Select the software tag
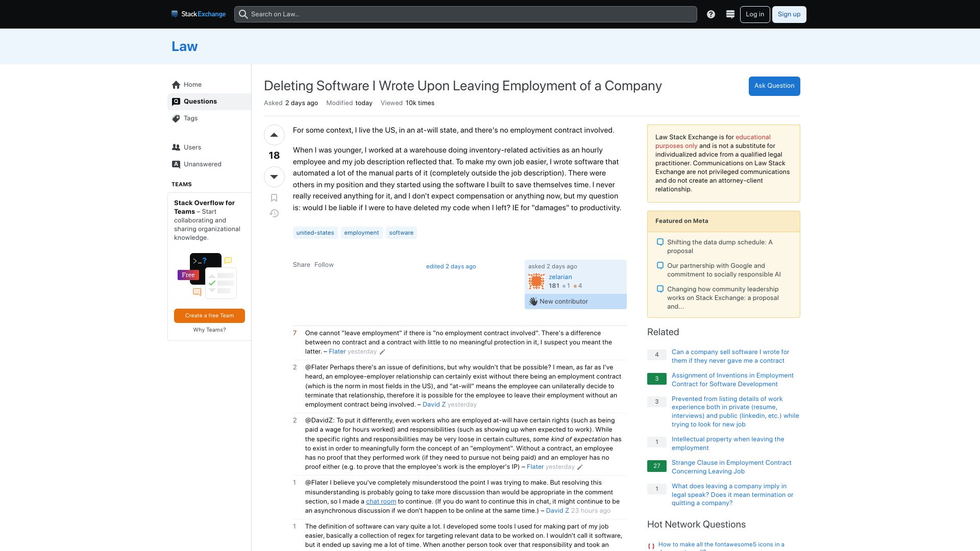This screenshot has height=551, width=980. (401, 233)
